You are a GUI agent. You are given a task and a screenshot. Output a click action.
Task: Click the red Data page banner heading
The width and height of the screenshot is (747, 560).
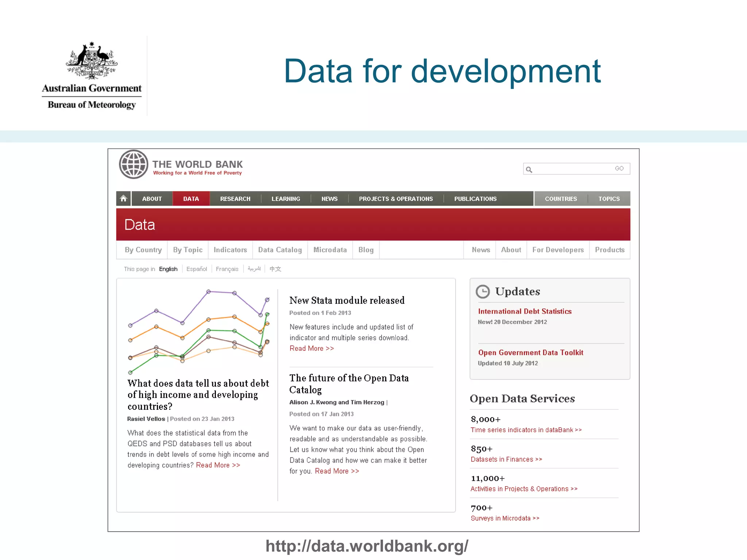click(140, 225)
